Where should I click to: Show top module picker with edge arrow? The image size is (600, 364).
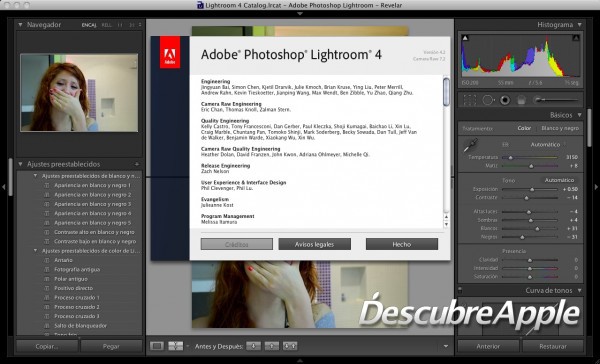[300, 14]
